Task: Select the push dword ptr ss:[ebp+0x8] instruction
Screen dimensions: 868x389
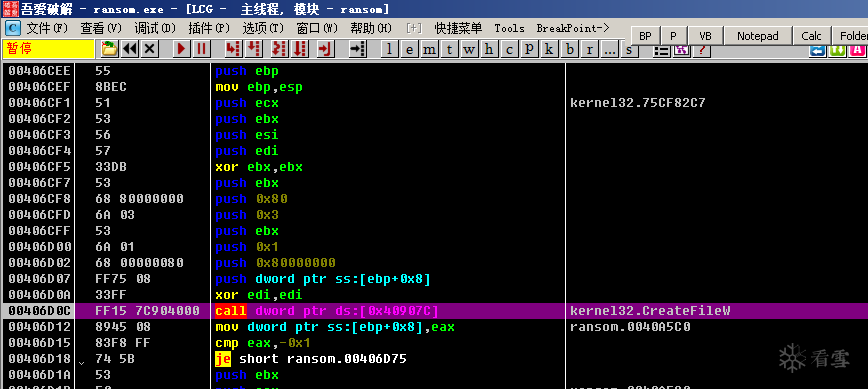Action: 323,279
